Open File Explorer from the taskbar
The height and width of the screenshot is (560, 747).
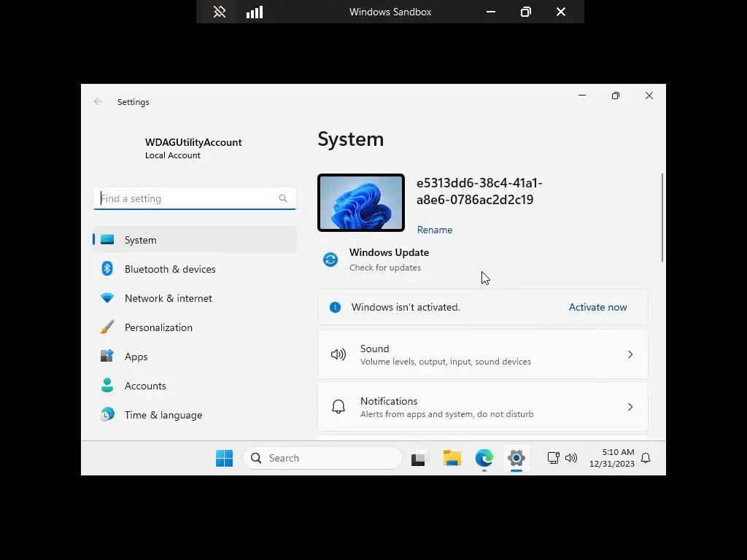452,458
